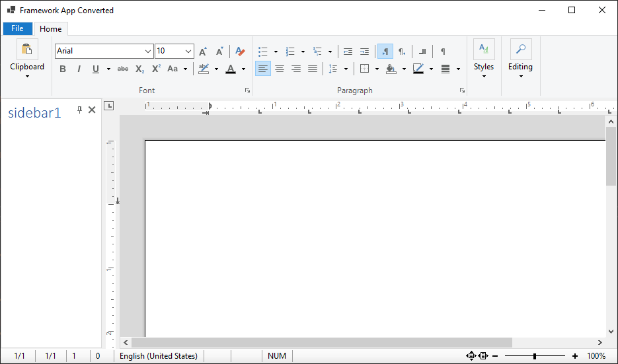Clear formatting with the eraser icon

point(240,52)
